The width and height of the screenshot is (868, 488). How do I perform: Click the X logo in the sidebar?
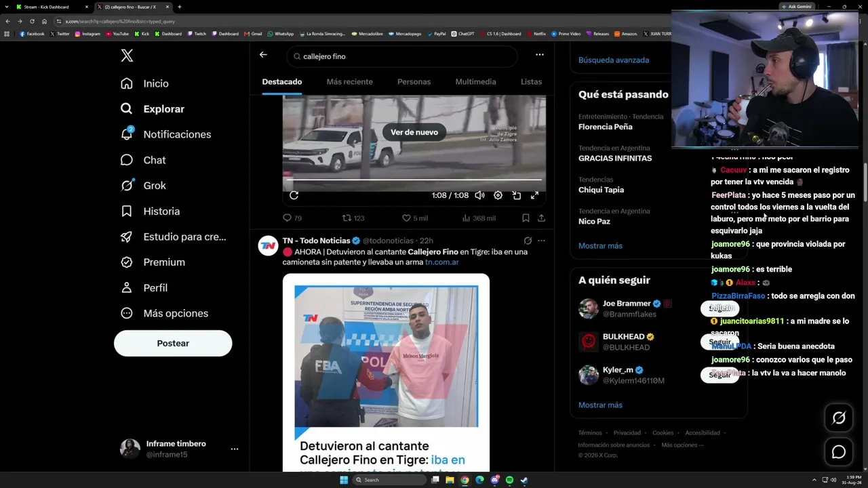tap(127, 56)
